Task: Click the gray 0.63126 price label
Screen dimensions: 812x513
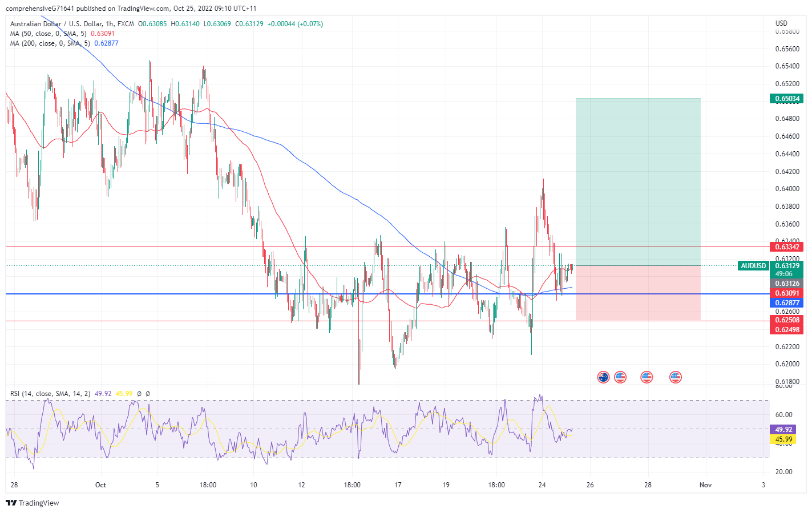Action: pyautogui.click(x=786, y=284)
